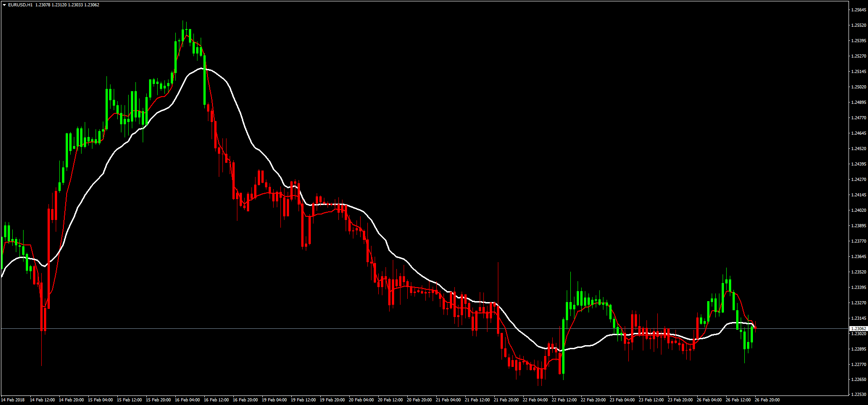Click the 1.23395 price axis label

[x=859, y=288]
